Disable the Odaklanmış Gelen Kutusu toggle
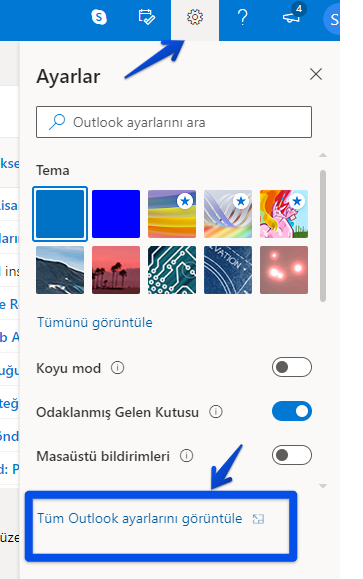This screenshot has height=579, width=363. click(292, 411)
